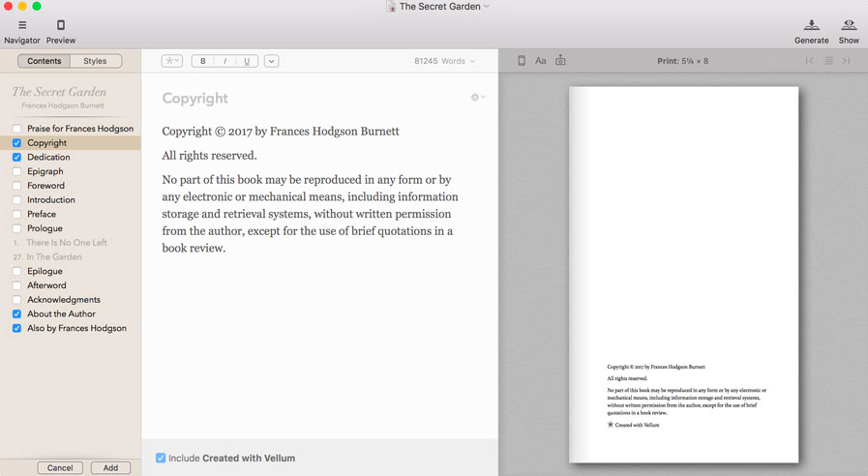Check Praise for Frances Hodgson checkbox
The height and width of the screenshot is (476, 868).
tap(17, 129)
